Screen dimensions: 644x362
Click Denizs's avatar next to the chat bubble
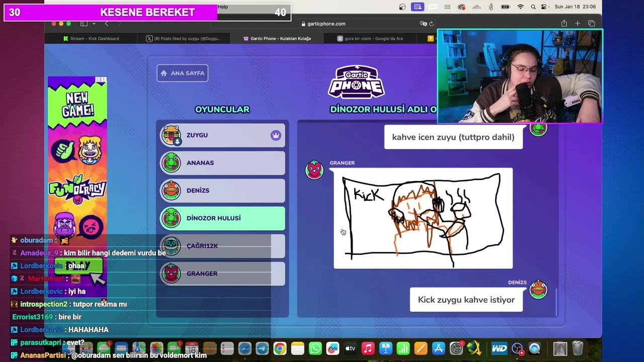pos(538,289)
